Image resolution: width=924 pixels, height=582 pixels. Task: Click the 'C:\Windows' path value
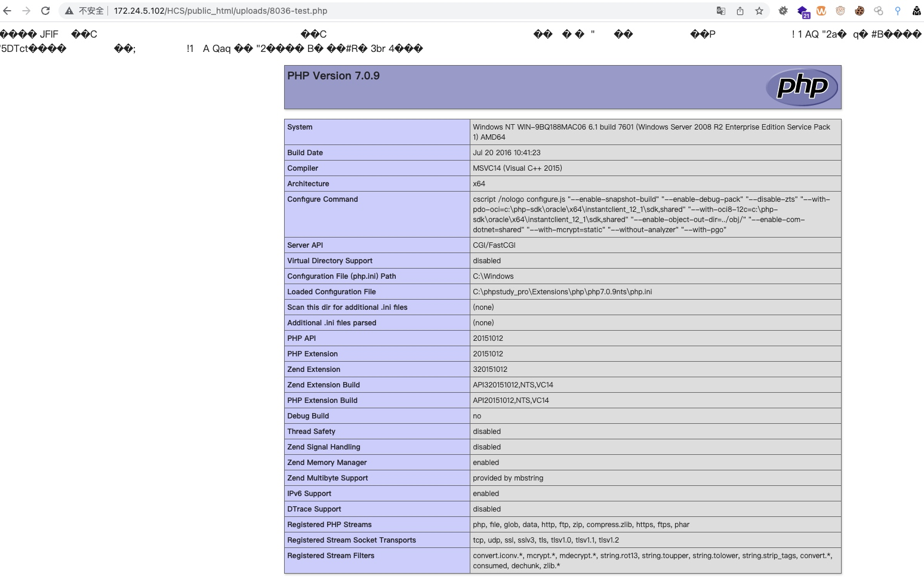point(493,276)
